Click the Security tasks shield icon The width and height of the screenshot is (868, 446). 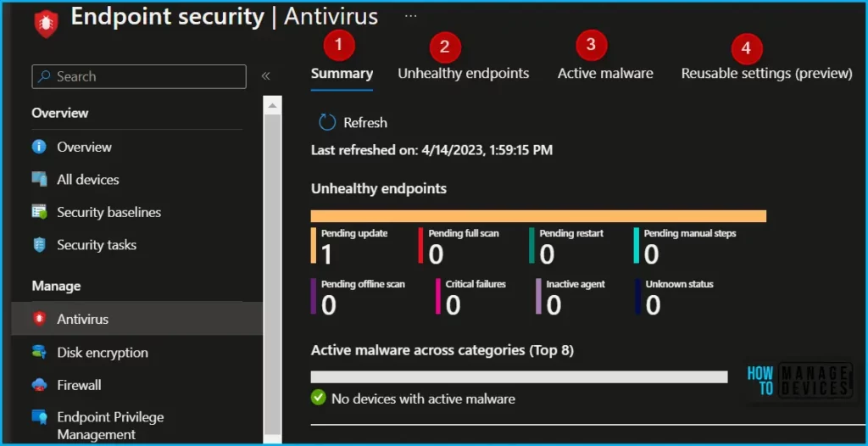click(39, 245)
